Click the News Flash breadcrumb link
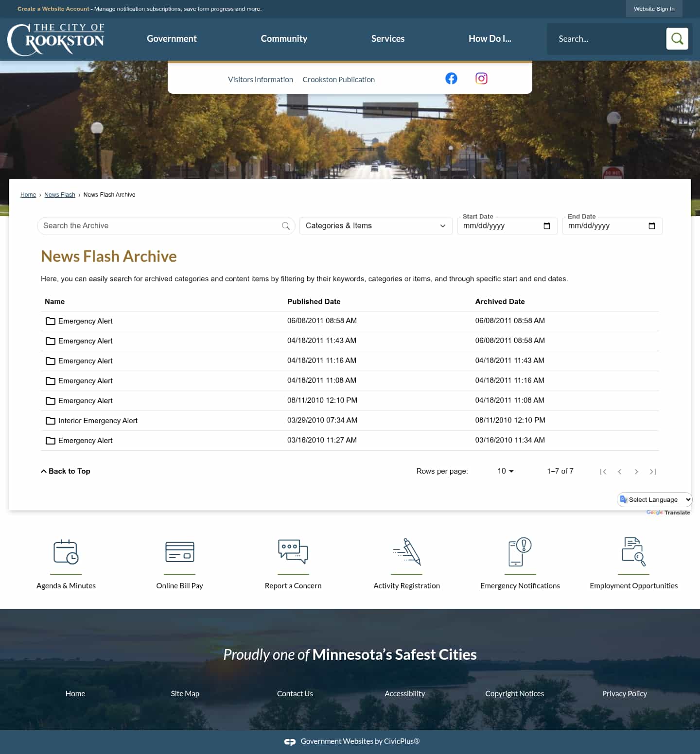 click(x=60, y=195)
